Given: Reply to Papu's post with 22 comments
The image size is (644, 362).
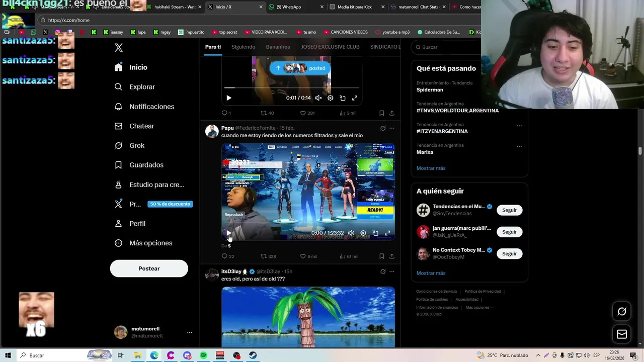Looking at the screenshot, I should click(228, 256).
